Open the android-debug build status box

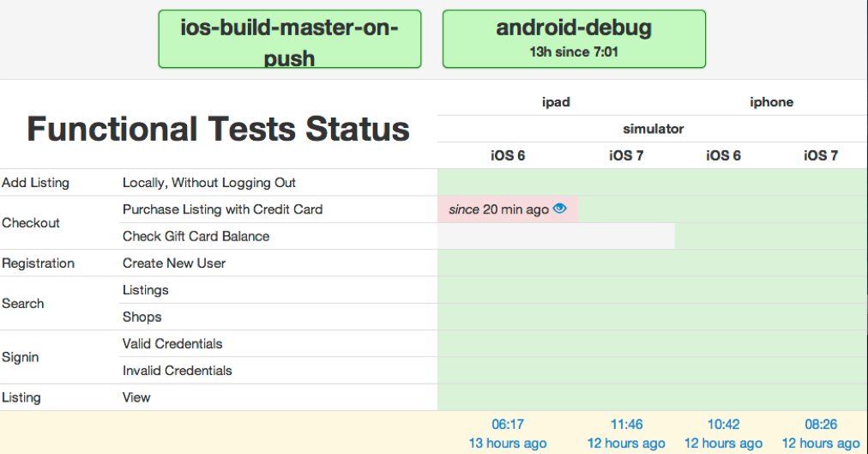[x=574, y=39]
